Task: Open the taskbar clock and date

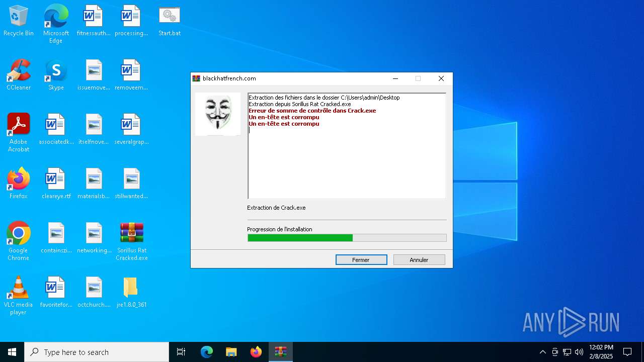Action: click(x=601, y=352)
